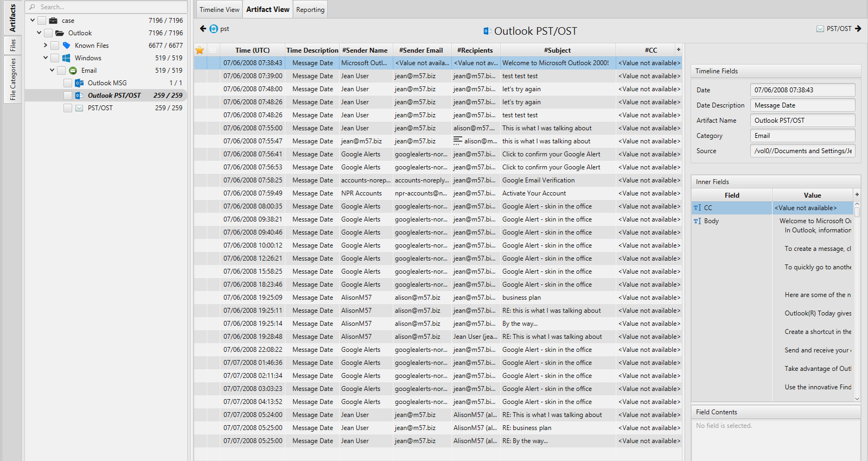Enable the case root checkbox
868x461 pixels.
pyautogui.click(x=42, y=21)
